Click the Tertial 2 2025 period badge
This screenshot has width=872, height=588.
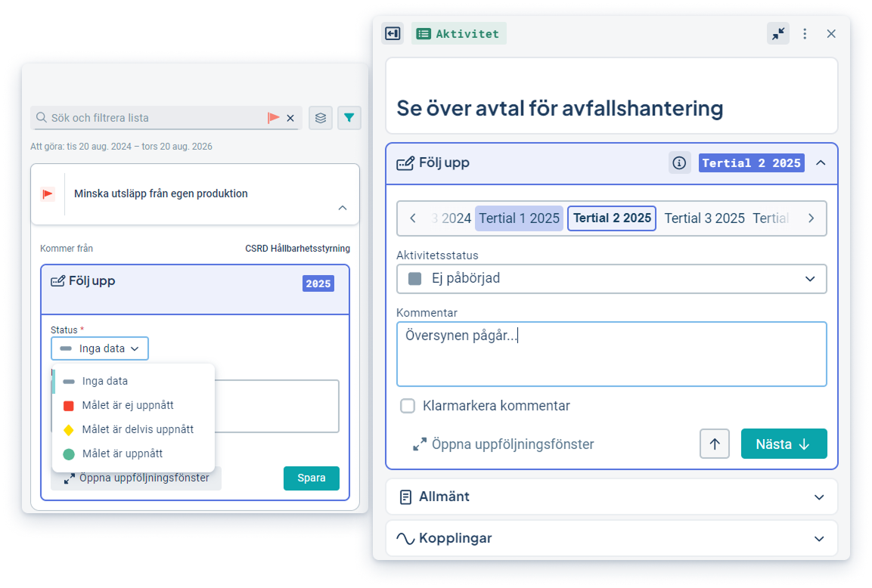751,162
